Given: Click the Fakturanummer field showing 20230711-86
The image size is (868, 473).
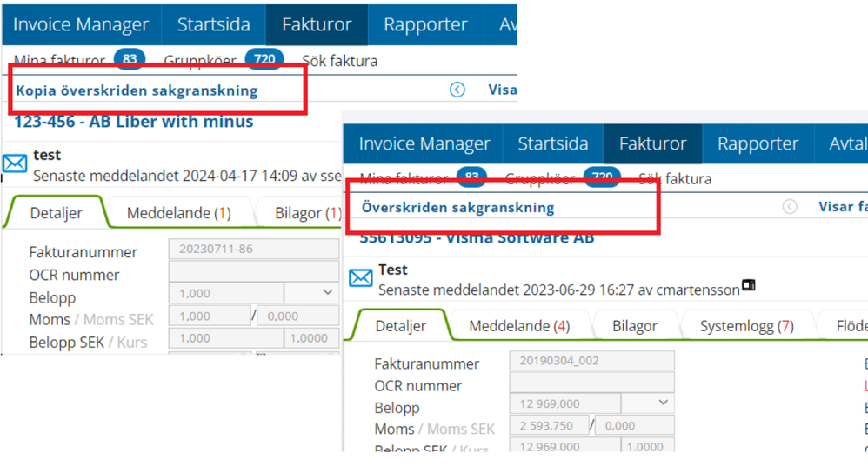Looking at the screenshot, I should click(254, 249).
